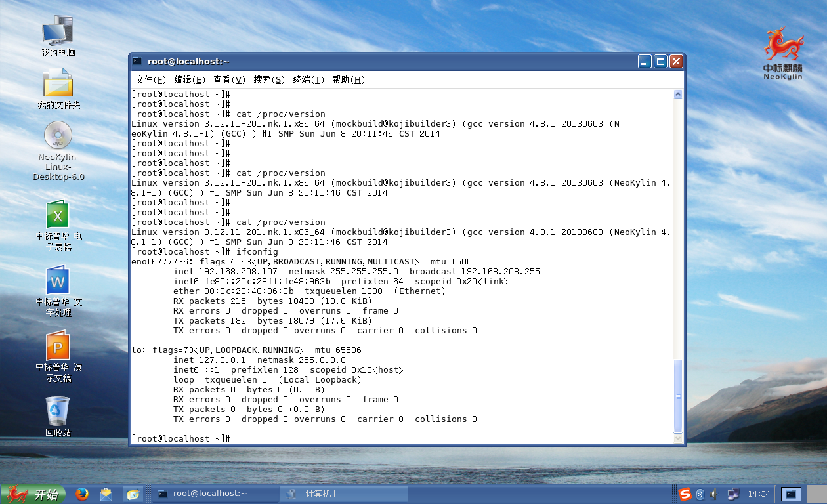The width and height of the screenshot is (827, 504).
Task: Open Bluetooth settings from system tray
Action: click(x=700, y=494)
